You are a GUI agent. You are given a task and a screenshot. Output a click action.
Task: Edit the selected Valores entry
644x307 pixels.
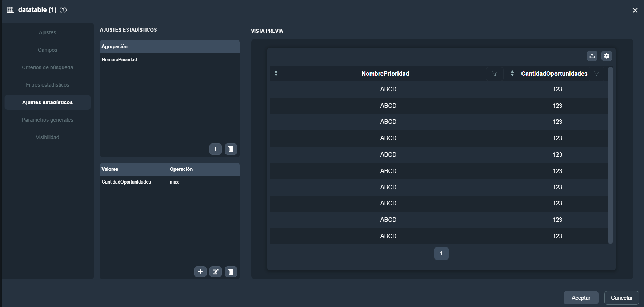tap(216, 272)
